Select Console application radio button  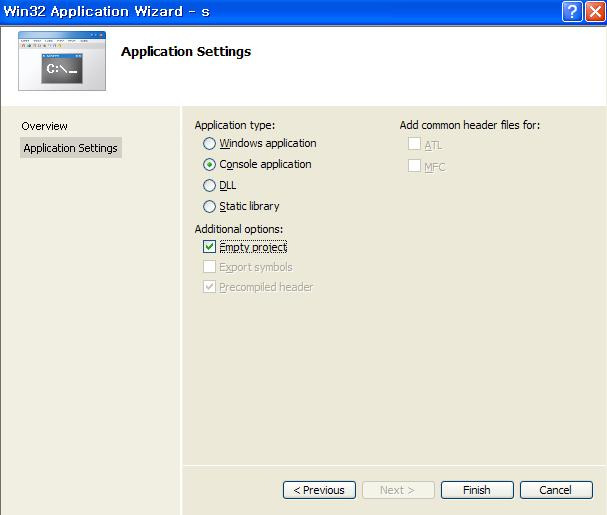209,165
